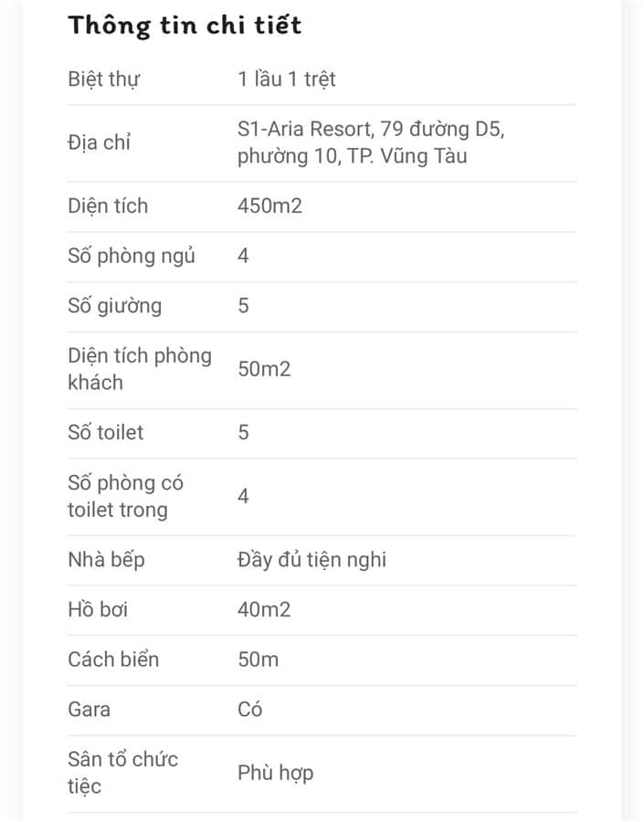Screen dimensions: 644x822
Task: Click the "Cách biển" label
Action: [113, 659]
